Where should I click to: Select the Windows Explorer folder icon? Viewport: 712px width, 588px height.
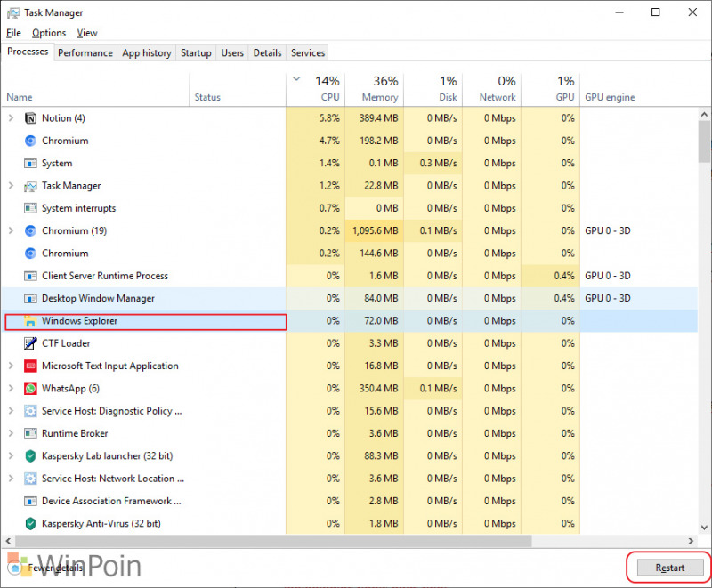pyautogui.click(x=30, y=321)
